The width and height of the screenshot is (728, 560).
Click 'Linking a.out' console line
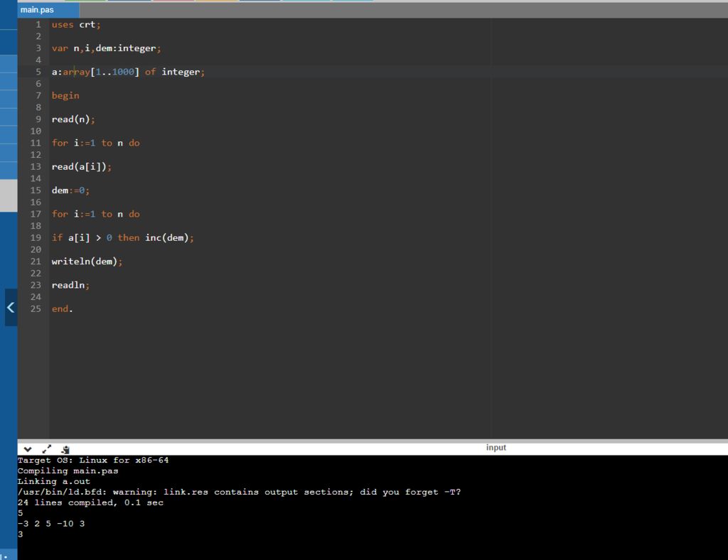[x=54, y=482]
